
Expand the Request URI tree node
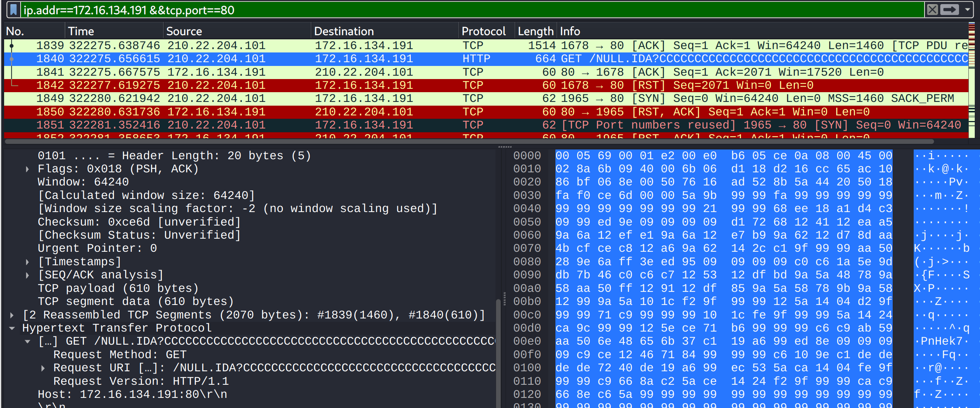[x=43, y=368]
